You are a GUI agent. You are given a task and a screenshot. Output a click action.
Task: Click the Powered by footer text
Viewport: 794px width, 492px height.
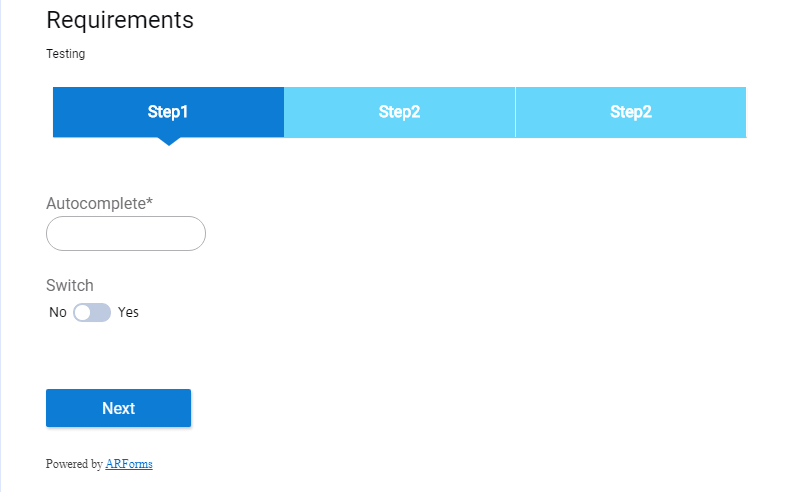point(74,464)
